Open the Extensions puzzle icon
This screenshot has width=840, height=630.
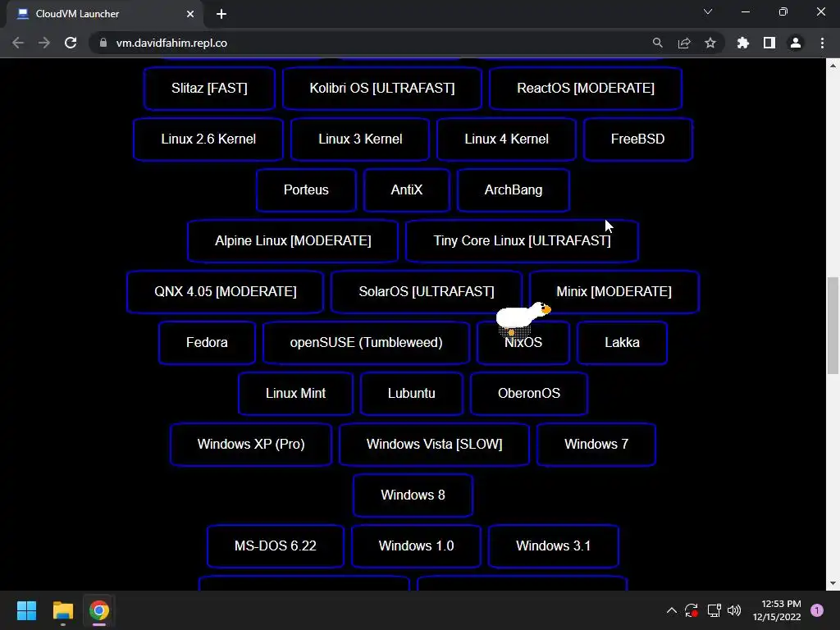coord(743,43)
